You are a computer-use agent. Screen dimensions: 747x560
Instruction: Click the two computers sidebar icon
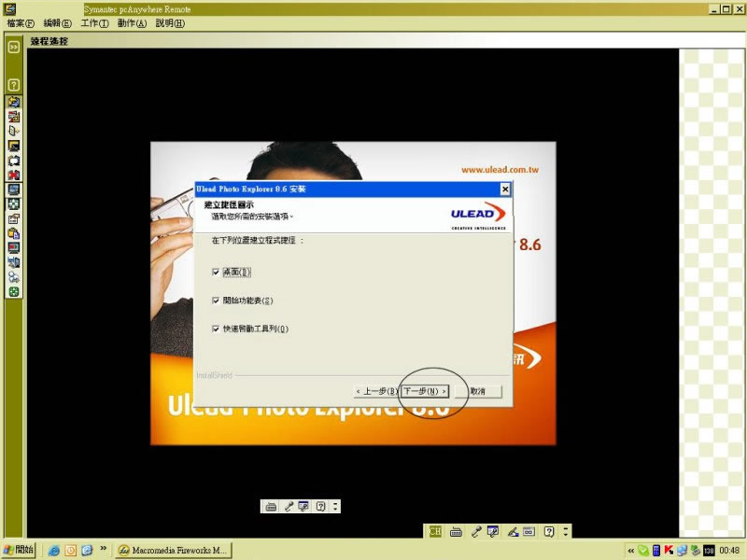click(14, 263)
